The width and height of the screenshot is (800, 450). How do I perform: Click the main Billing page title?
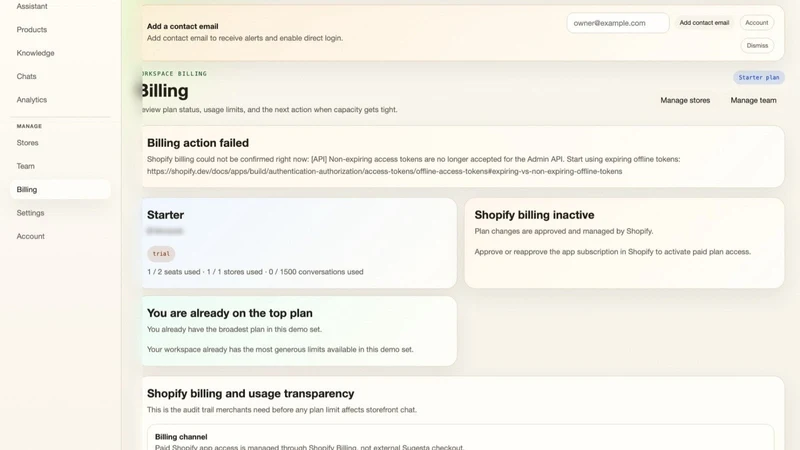(x=164, y=91)
